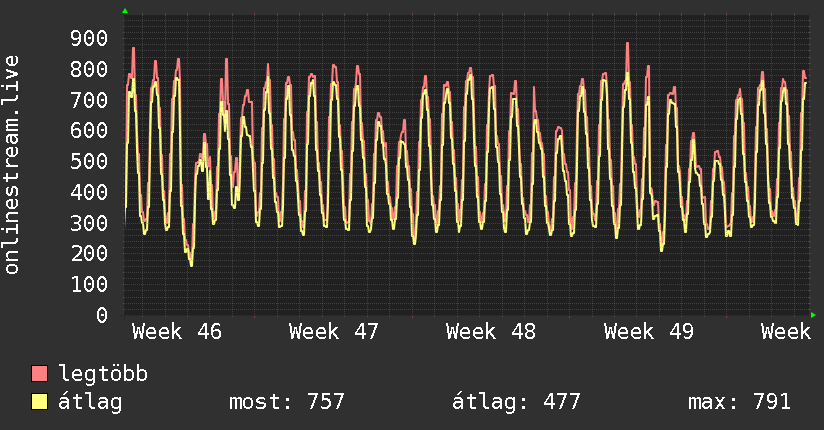
Task: Click the green arrow at the x-axis end
Action: pyautogui.click(x=813, y=315)
